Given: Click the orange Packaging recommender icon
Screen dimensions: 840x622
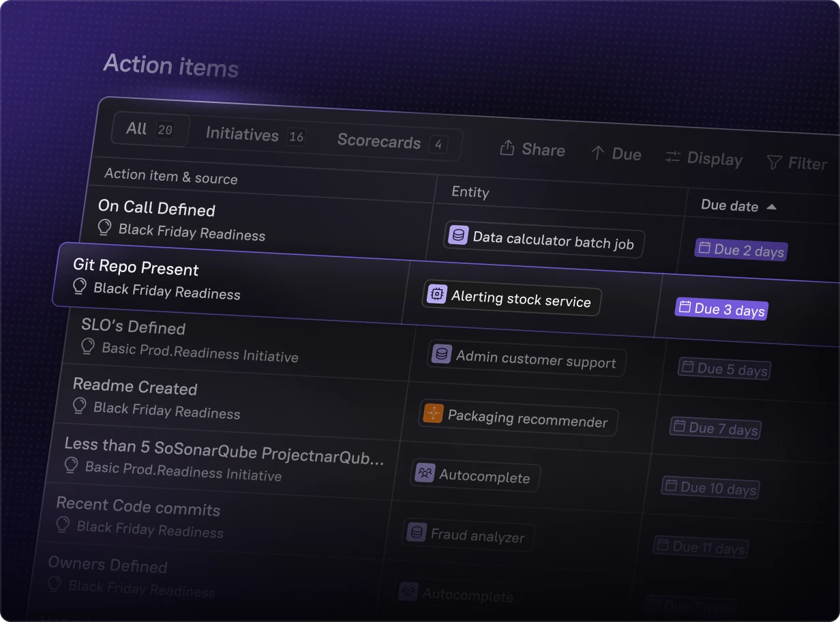Looking at the screenshot, I should pos(433,413).
